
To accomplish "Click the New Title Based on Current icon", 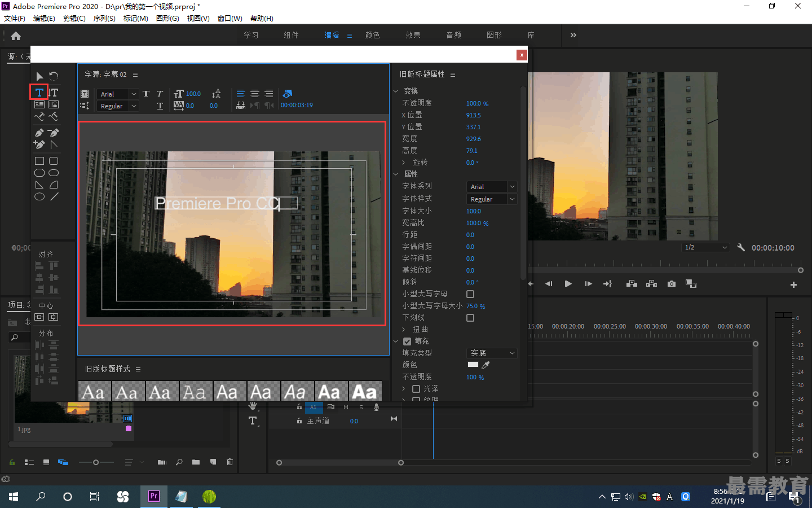I will coord(85,94).
